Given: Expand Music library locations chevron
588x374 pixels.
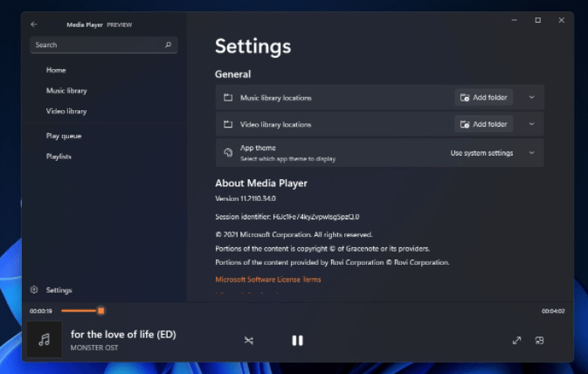Looking at the screenshot, I should tap(531, 98).
